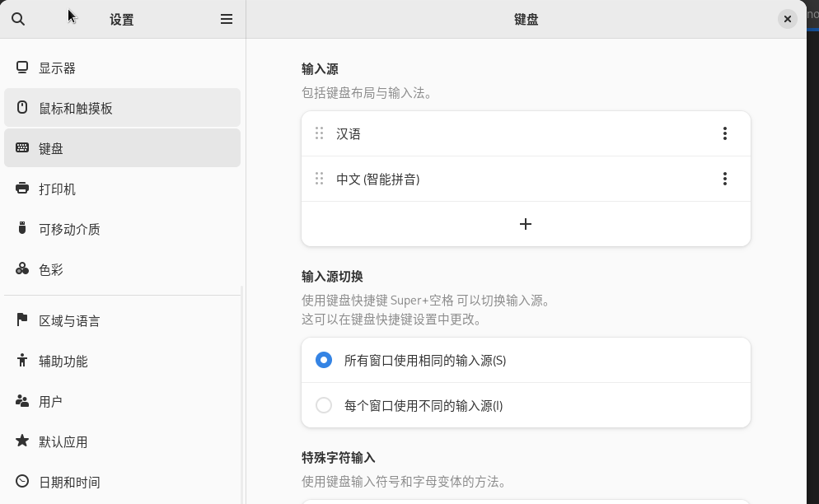
Task: Select 所有窗口使用相同的输入源 radio button
Action: [x=324, y=360]
